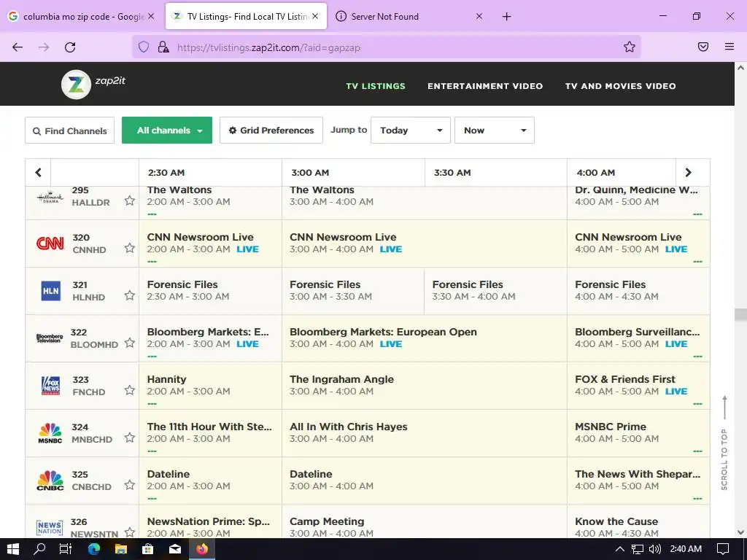Reload the TV listings page
Screen dimensions: 747x560
pyautogui.click(x=70, y=47)
